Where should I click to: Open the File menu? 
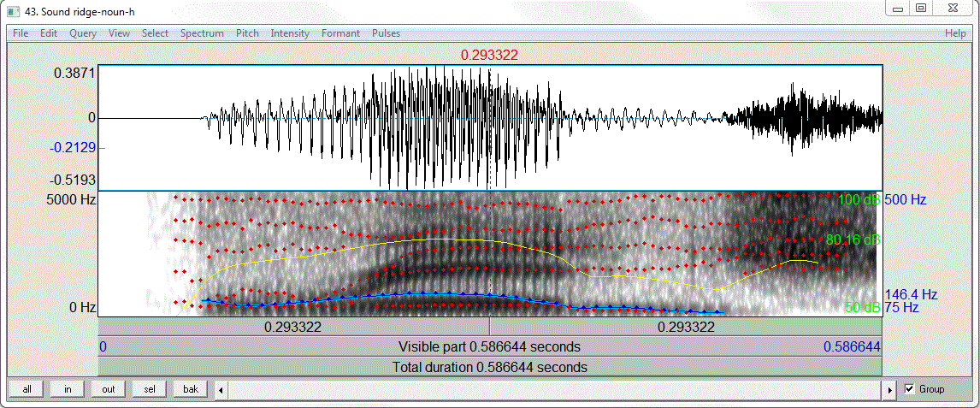(21, 33)
